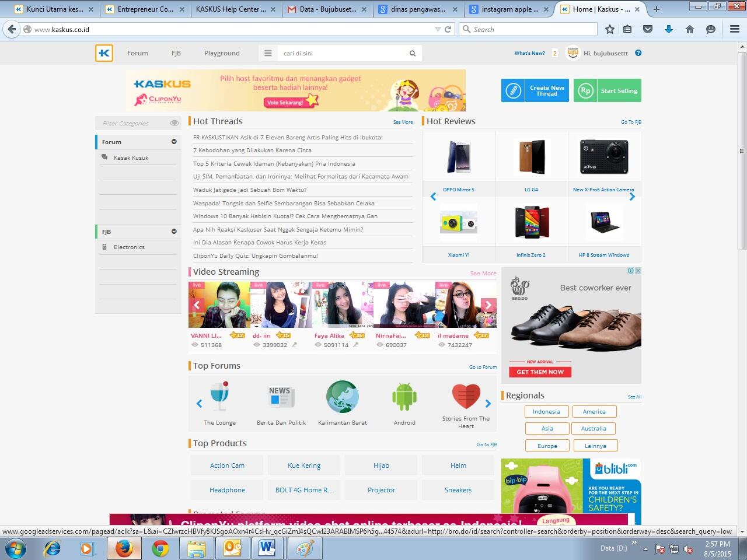Close the shoe ad with X icon
This screenshot has height=560, width=747.
pos(638,271)
